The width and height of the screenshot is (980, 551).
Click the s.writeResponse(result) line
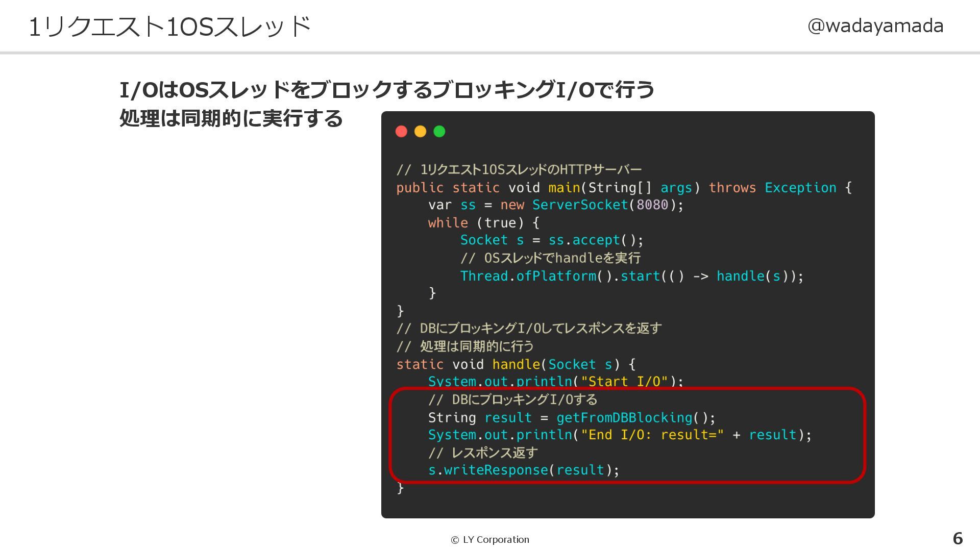pos(523,470)
